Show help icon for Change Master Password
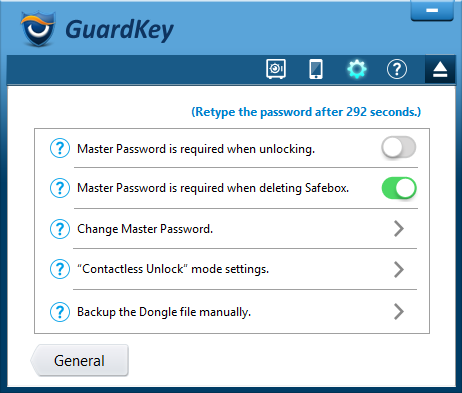This screenshot has height=393, width=462. point(60,229)
